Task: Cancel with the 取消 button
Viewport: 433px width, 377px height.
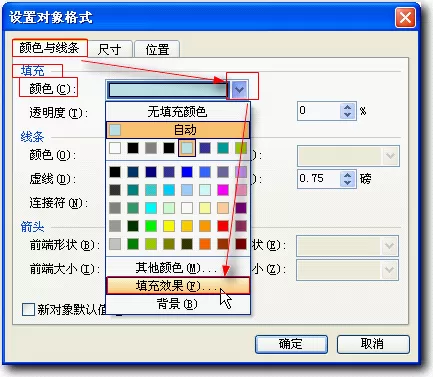Action: click(x=373, y=344)
